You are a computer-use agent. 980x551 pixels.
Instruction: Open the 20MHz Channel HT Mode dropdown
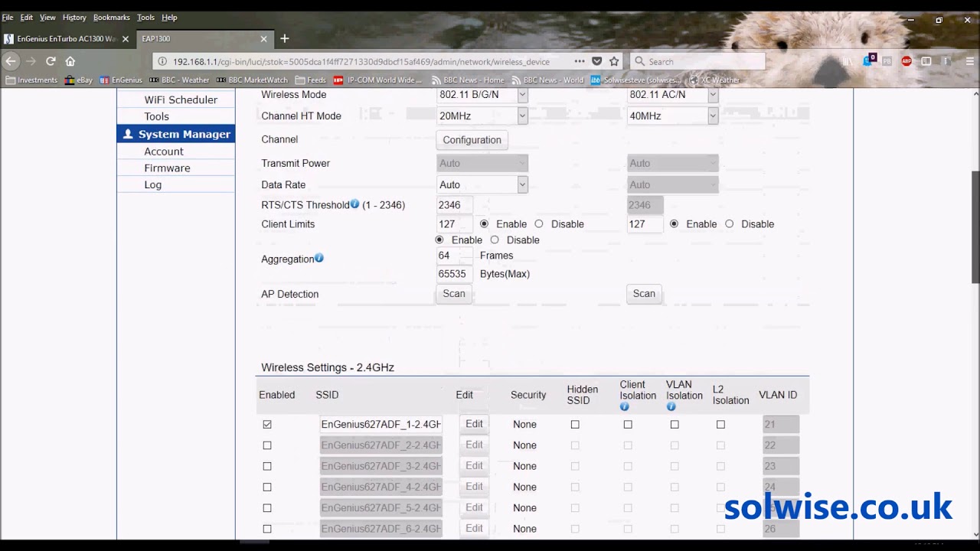[x=482, y=116]
